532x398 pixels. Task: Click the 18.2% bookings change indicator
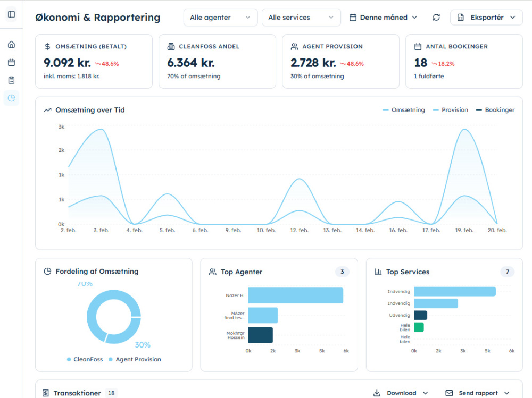click(x=443, y=64)
